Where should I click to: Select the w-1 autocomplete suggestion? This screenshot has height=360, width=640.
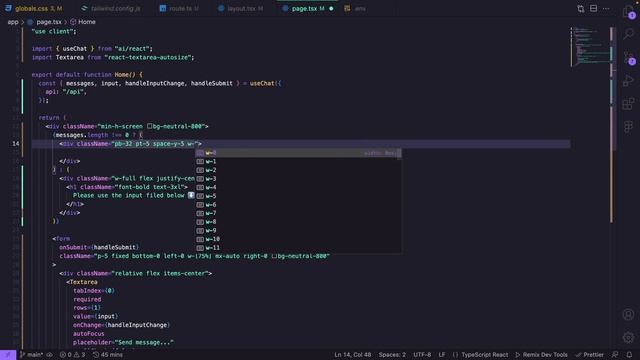[x=298, y=161]
